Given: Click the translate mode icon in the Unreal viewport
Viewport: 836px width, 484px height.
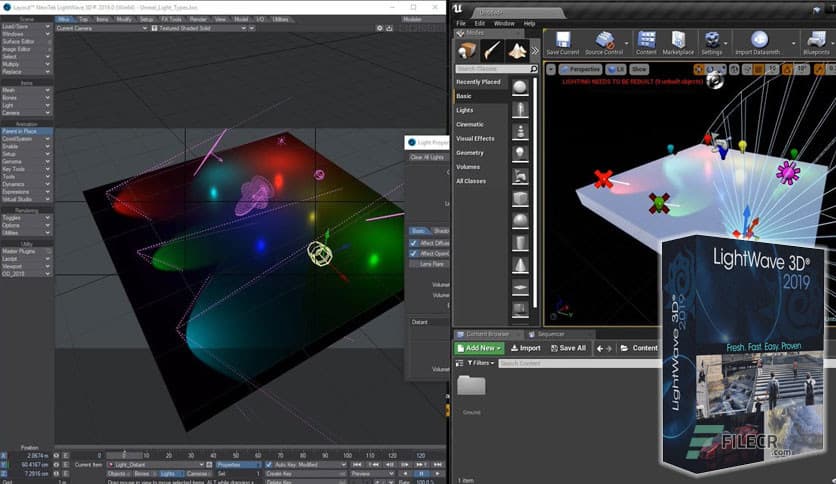Looking at the screenshot, I should 698,69.
